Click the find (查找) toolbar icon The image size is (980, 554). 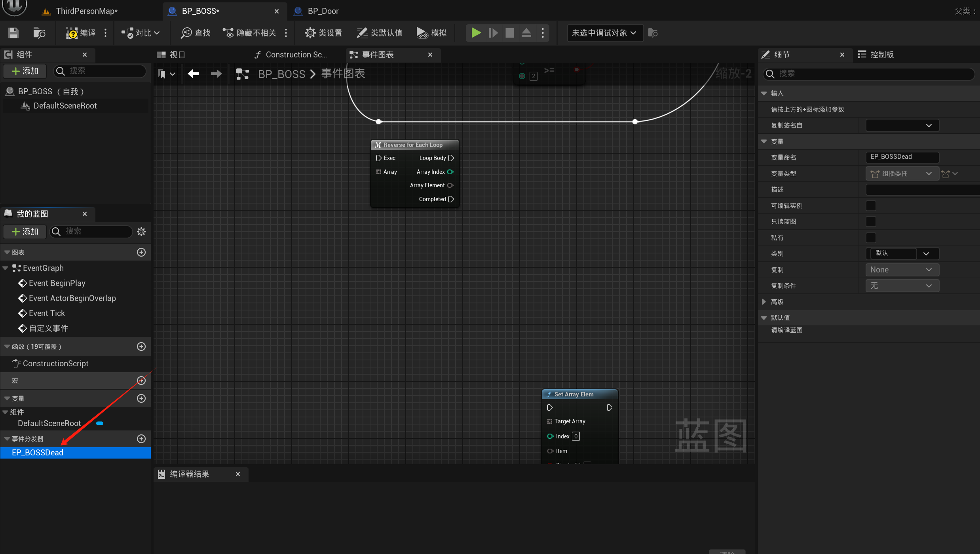pyautogui.click(x=186, y=33)
